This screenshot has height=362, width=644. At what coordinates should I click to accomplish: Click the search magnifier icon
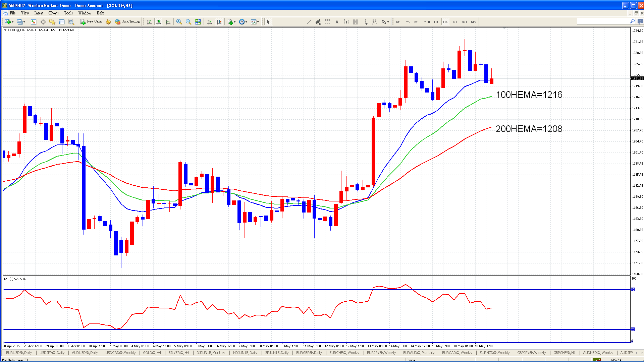tap(632, 21)
